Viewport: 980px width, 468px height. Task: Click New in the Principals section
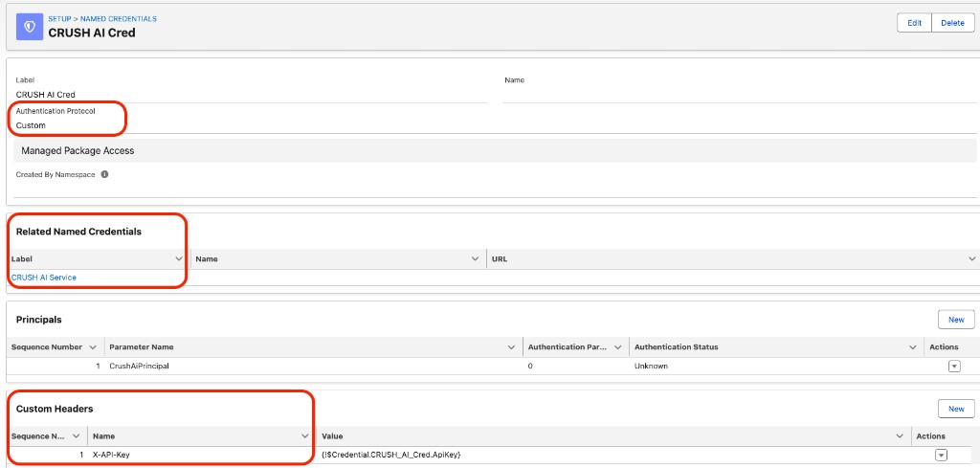(x=956, y=320)
